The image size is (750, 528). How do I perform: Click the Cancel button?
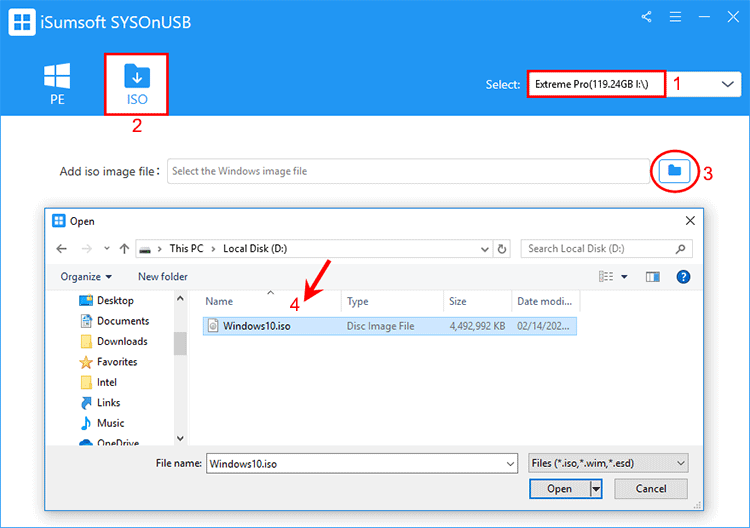(x=651, y=489)
